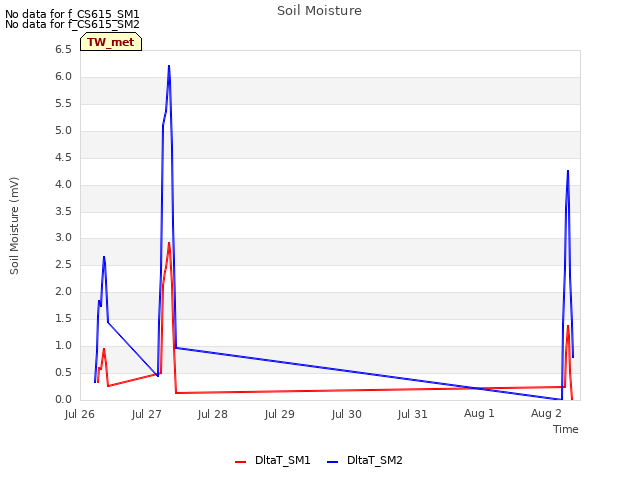
Task: Click the red peak near 1.4 on Aug 2
Action: (x=568, y=326)
